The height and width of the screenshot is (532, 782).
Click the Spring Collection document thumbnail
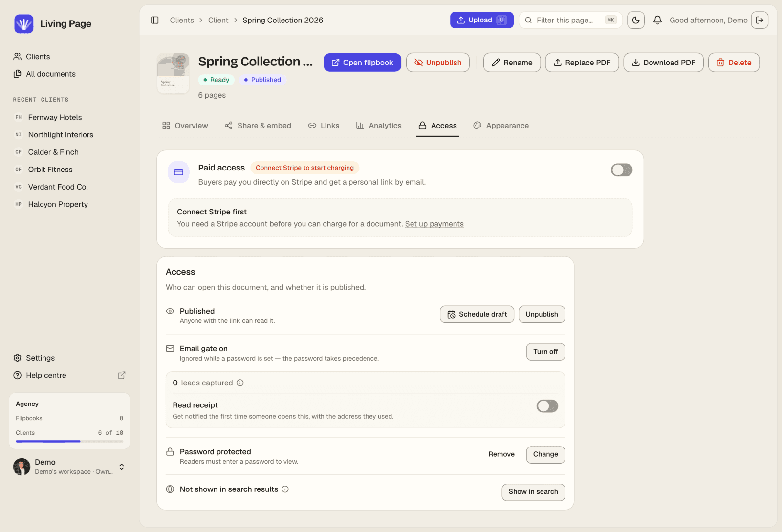[173, 73]
